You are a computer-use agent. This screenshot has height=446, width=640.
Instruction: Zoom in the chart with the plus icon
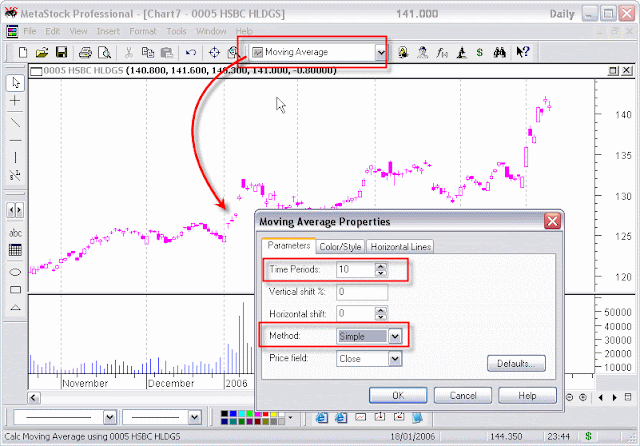click(x=583, y=397)
